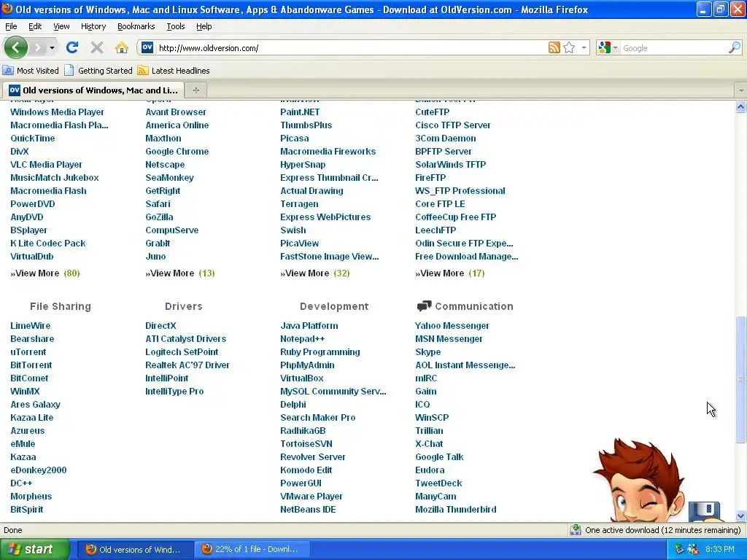
Task: Click the search magnifier icon
Action: 734,47
